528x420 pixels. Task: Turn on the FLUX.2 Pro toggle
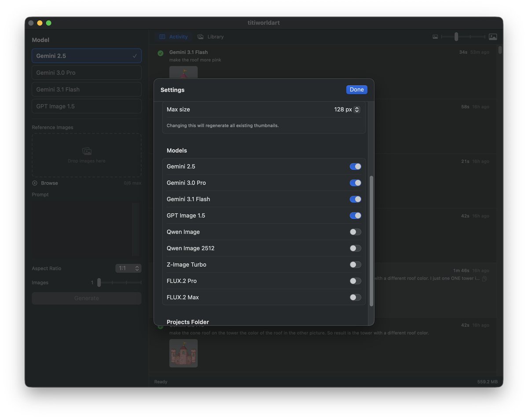tap(355, 281)
